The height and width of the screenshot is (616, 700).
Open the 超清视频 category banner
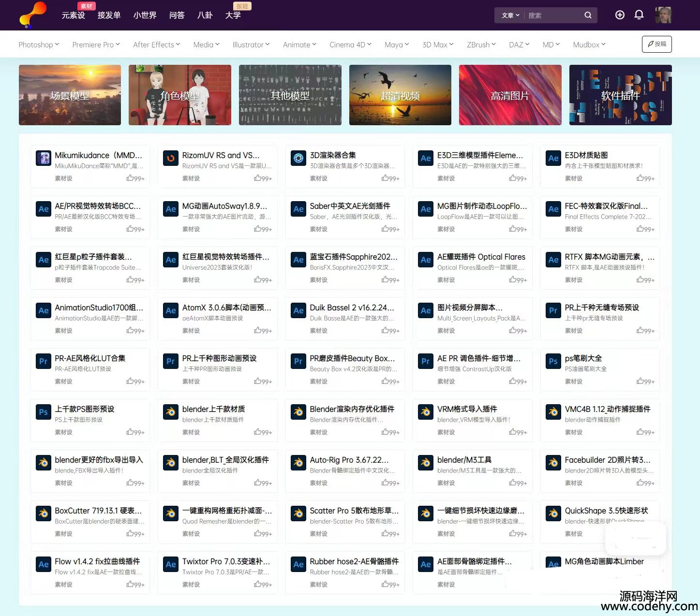tap(400, 95)
